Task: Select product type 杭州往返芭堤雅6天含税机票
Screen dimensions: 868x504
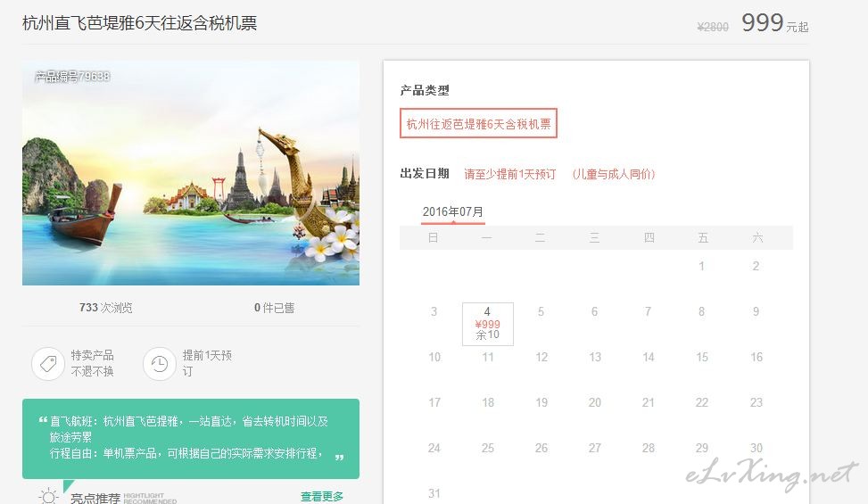Action: (x=478, y=123)
